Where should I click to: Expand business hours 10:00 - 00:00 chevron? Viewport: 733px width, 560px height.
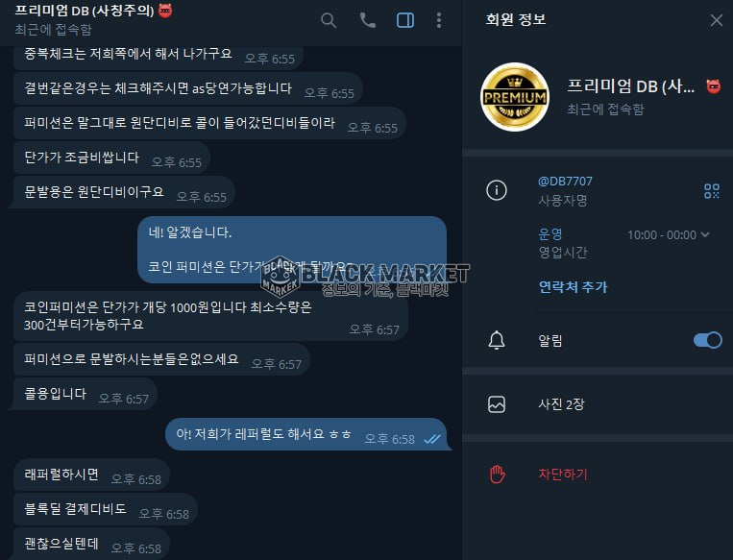coord(705,234)
